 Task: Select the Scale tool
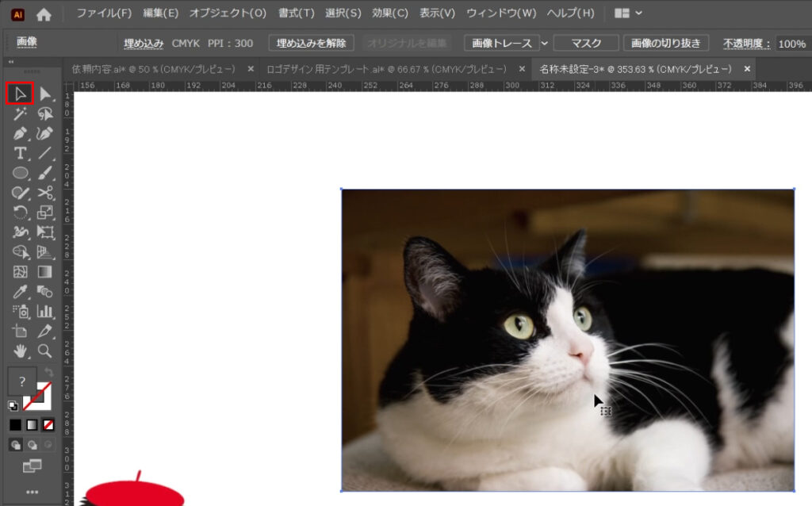(45, 213)
